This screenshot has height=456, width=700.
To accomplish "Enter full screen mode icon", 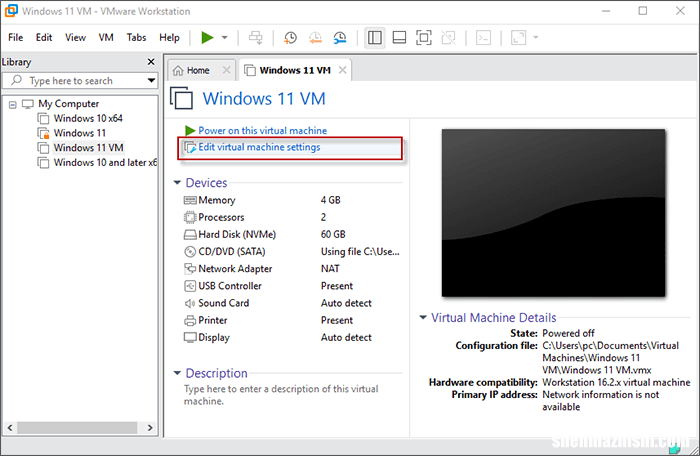I will [424, 38].
